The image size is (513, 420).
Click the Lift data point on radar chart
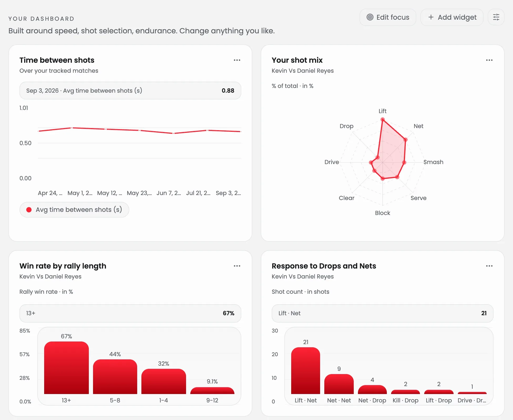[x=383, y=120]
